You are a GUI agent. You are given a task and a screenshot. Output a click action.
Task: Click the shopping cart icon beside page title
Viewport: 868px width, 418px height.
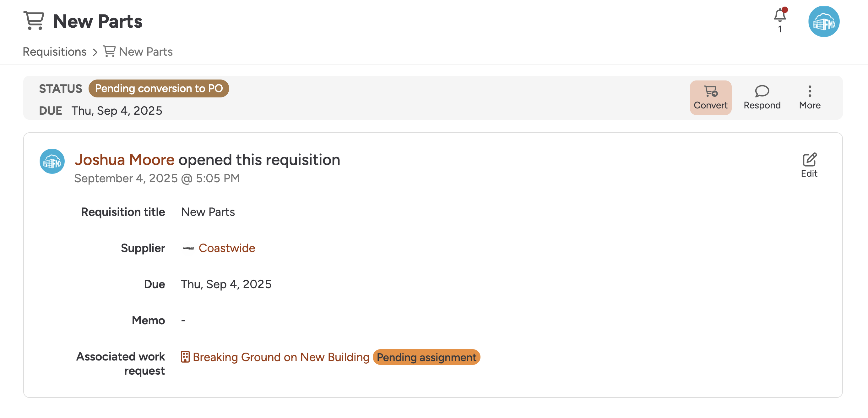pyautogui.click(x=34, y=20)
